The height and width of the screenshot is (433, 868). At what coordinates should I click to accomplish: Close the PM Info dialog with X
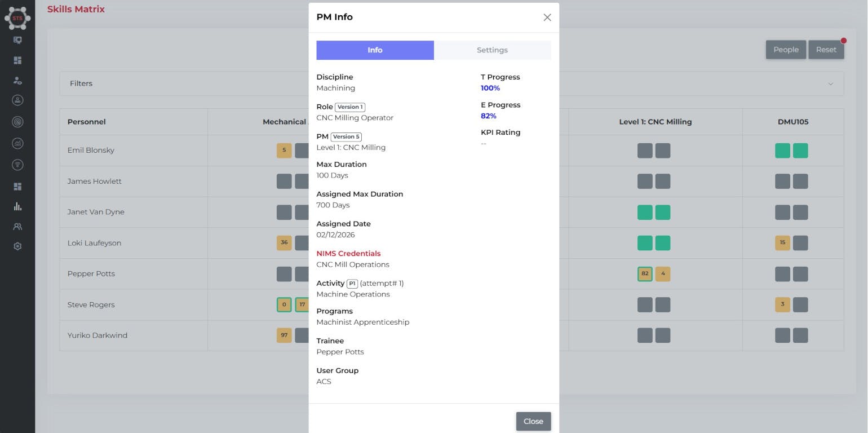547,17
